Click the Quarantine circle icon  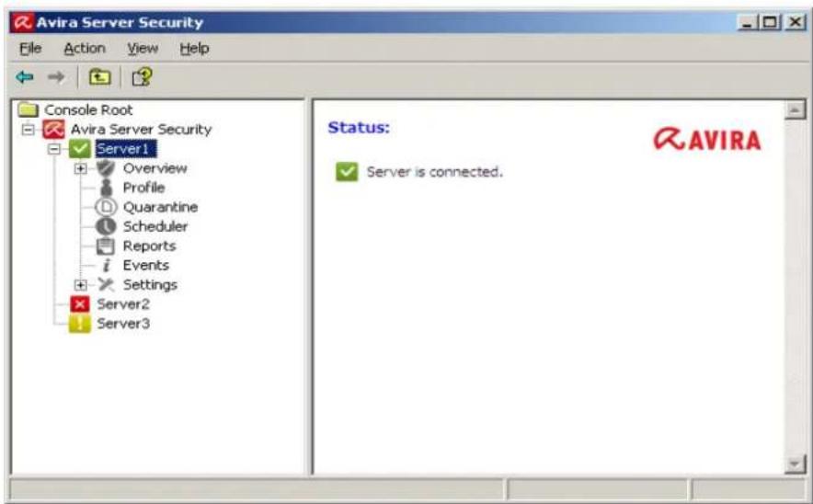(x=106, y=207)
